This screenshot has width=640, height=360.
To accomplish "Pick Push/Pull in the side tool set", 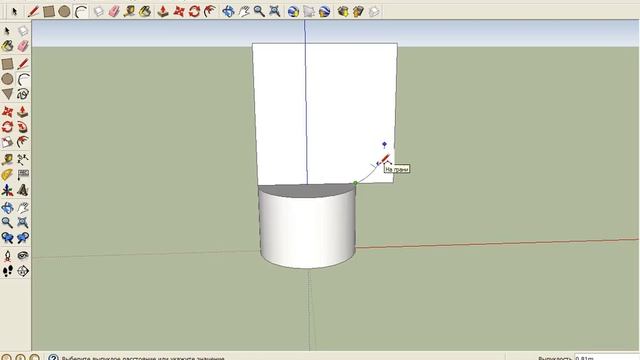I will pos(23,111).
